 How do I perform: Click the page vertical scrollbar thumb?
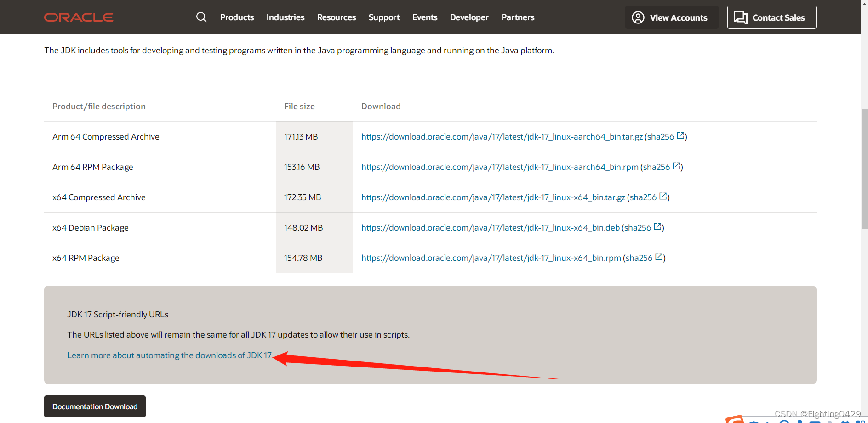(x=864, y=169)
